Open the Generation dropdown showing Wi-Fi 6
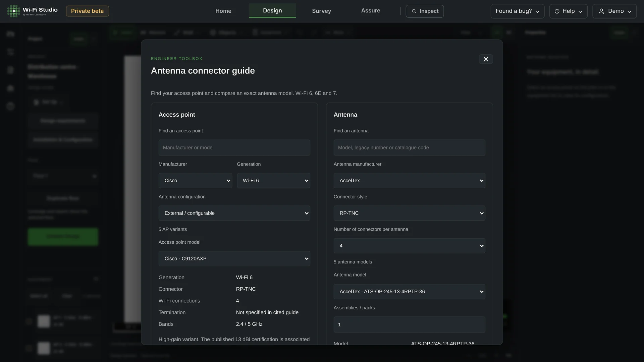 click(x=274, y=181)
